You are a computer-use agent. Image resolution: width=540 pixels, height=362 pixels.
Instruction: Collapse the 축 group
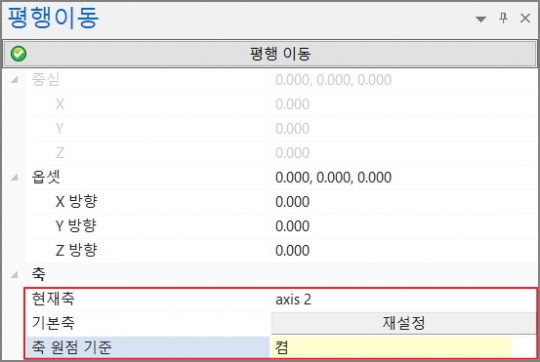pyautogui.click(x=14, y=275)
